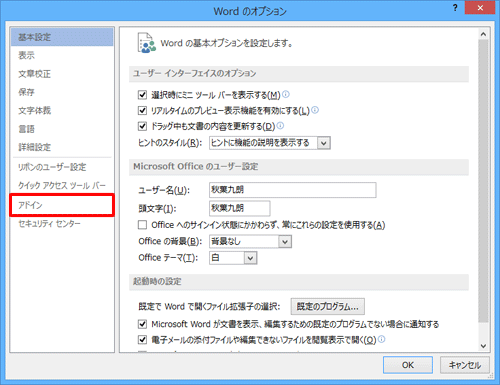This screenshot has width=500, height=385.
Task: Enable Office へのサインイン状態にかかわらず checkbox
Action: (x=142, y=225)
